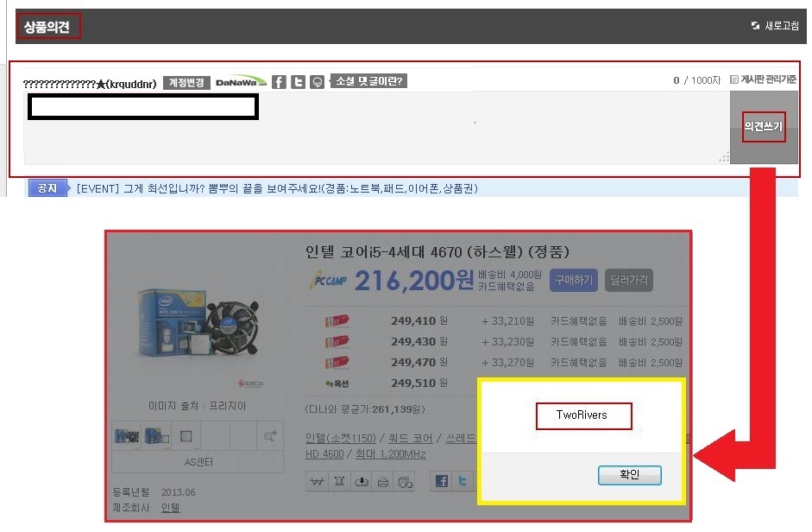
Task: Open the EVENT 뽐뿌 notice link
Action: point(277,189)
